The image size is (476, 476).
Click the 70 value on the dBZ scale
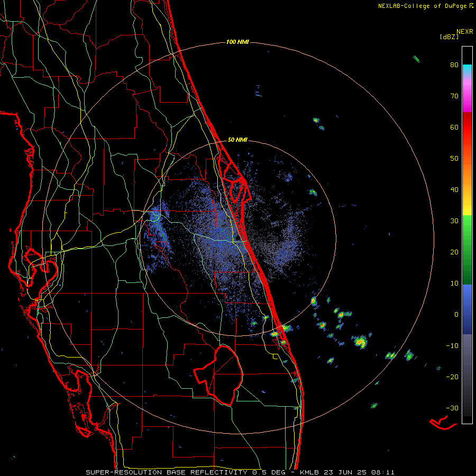click(454, 96)
